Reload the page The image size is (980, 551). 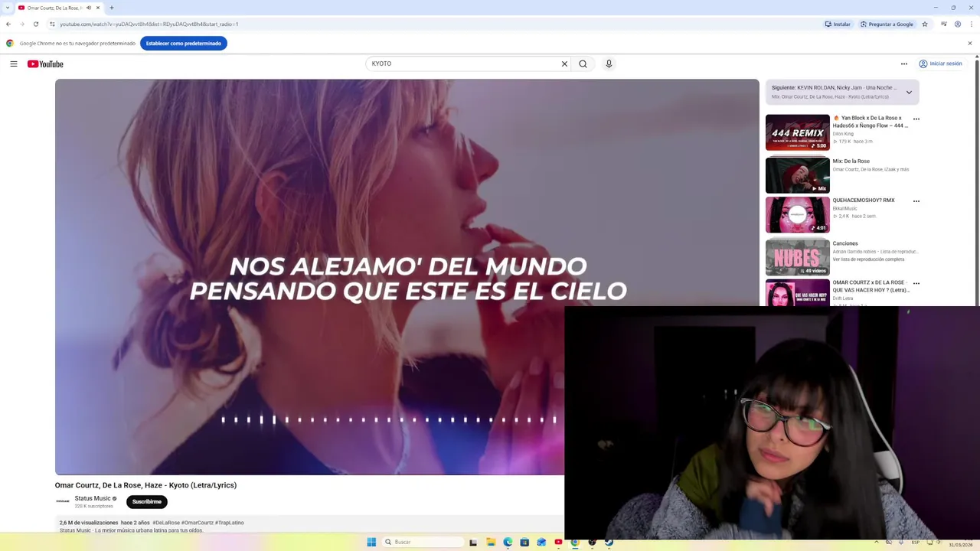pos(36,24)
